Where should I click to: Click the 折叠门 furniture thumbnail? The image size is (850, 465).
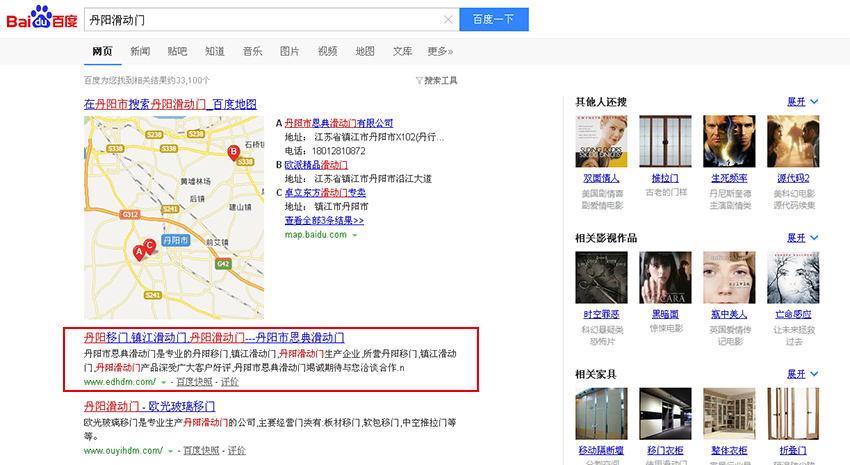(x=793, y=413)
